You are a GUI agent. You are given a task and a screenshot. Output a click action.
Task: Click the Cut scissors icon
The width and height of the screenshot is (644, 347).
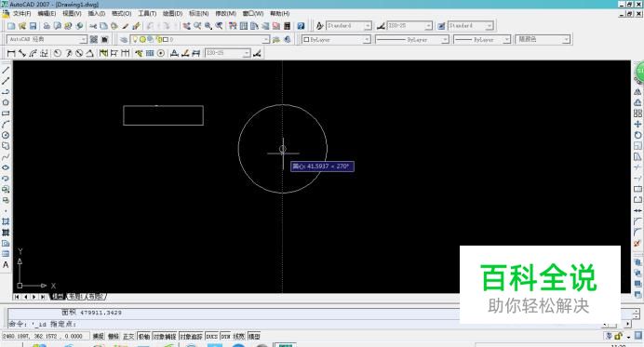point(93,26)
